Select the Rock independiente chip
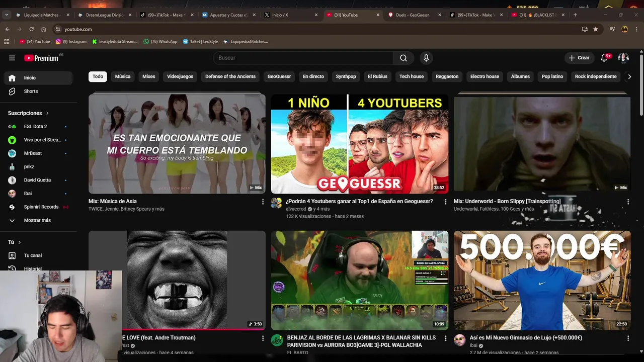Viewport: 644px width, 362px height. point(596,76)
